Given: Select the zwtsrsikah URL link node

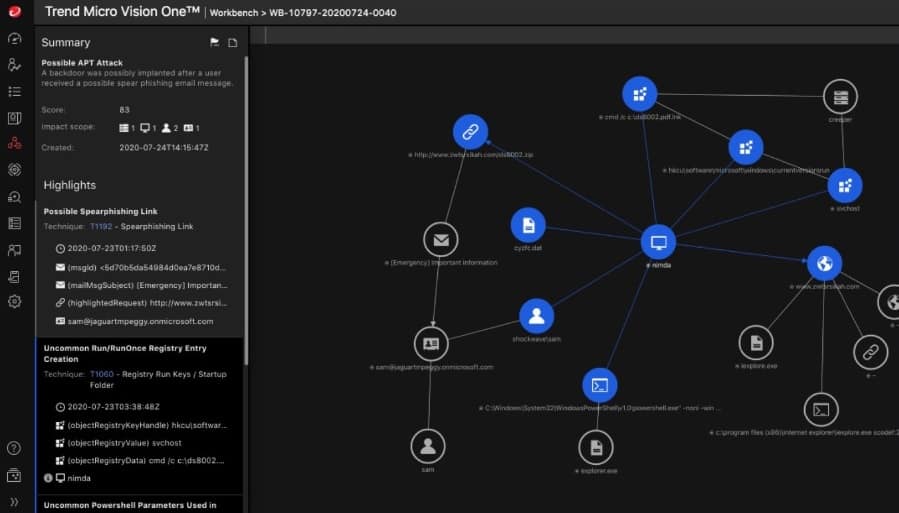Looking at the screenshot, I should [470, 132].
